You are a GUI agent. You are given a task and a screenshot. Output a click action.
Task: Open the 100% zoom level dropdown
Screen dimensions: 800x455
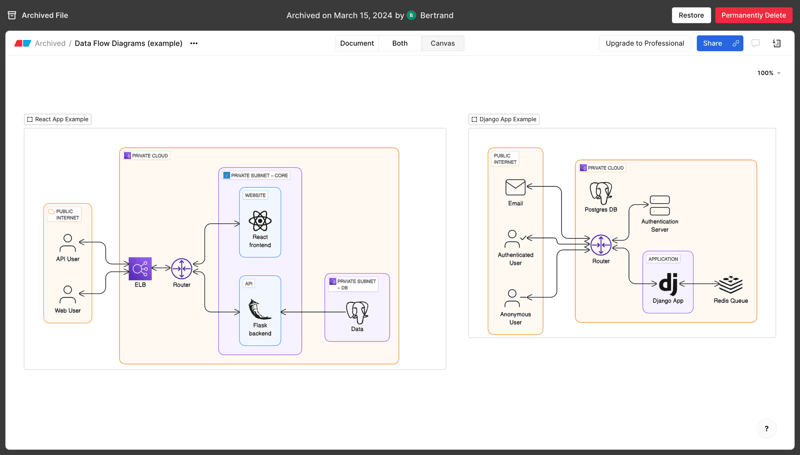click(x=768, y=73)
